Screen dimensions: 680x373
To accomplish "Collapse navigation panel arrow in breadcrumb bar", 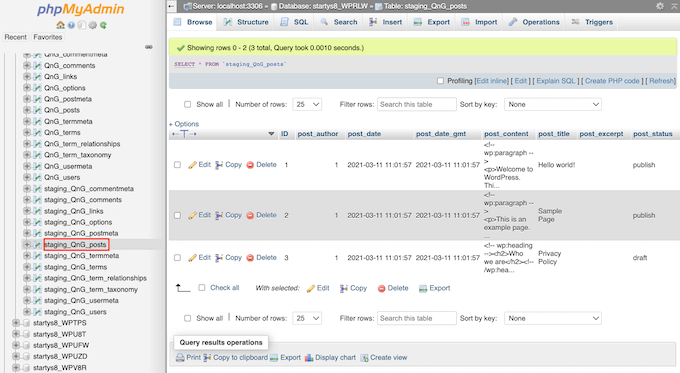I will (x=171, y=6).
